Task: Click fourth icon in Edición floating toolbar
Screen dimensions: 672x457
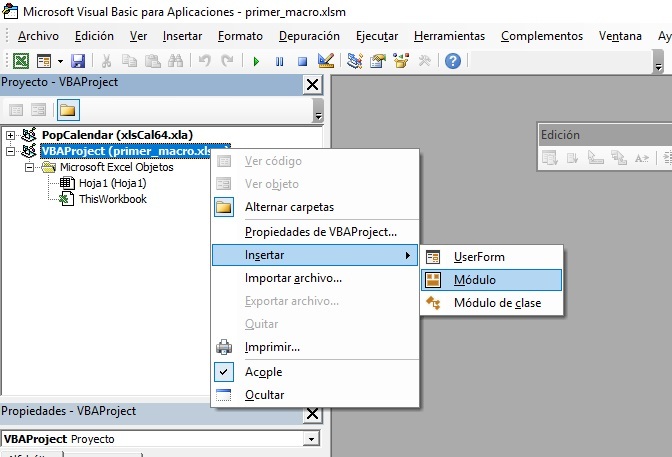Action: click(619, 158)
